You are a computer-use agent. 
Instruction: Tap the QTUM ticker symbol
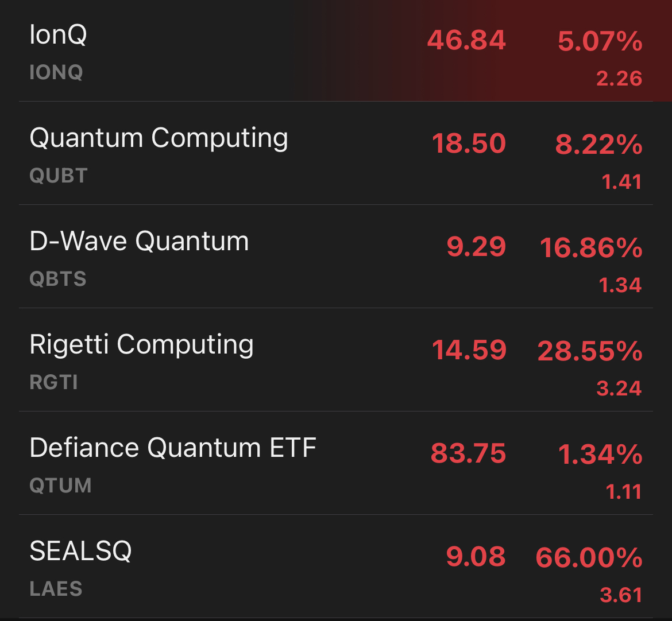(x=60, y=486)
